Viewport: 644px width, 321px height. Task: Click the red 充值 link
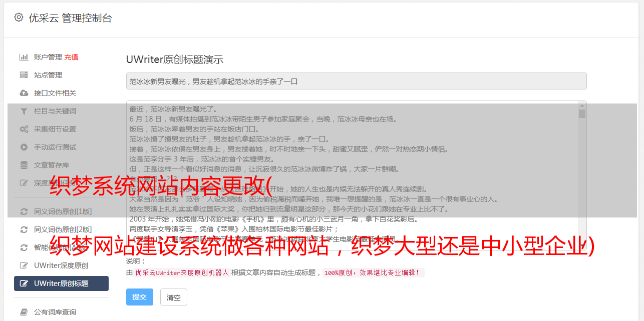71,57
